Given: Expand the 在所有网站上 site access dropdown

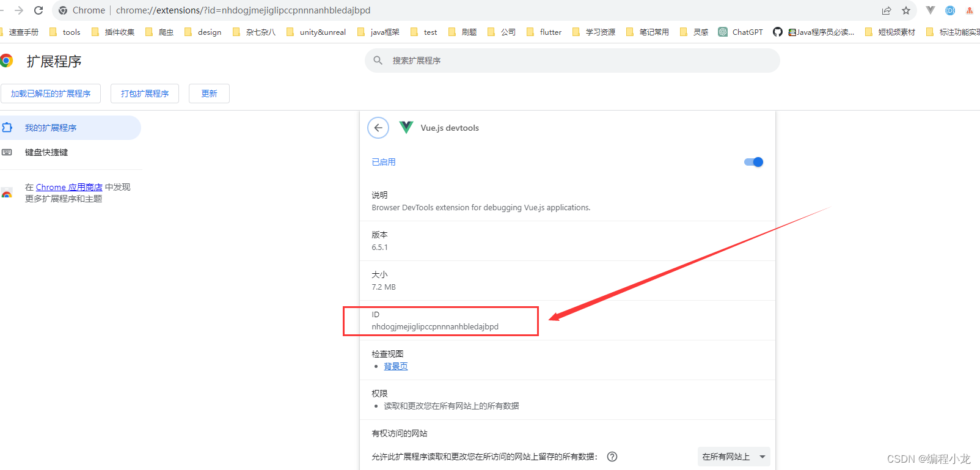Looking at the screenshot, I should pos(734,457).
